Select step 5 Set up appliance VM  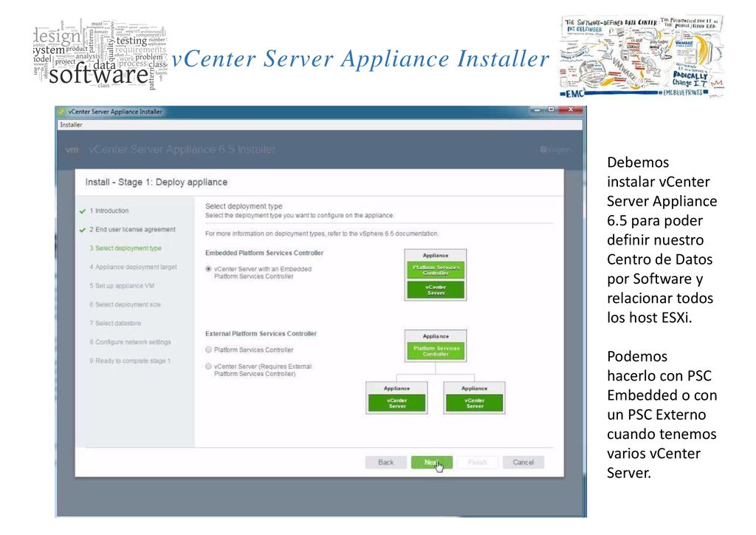122,286
